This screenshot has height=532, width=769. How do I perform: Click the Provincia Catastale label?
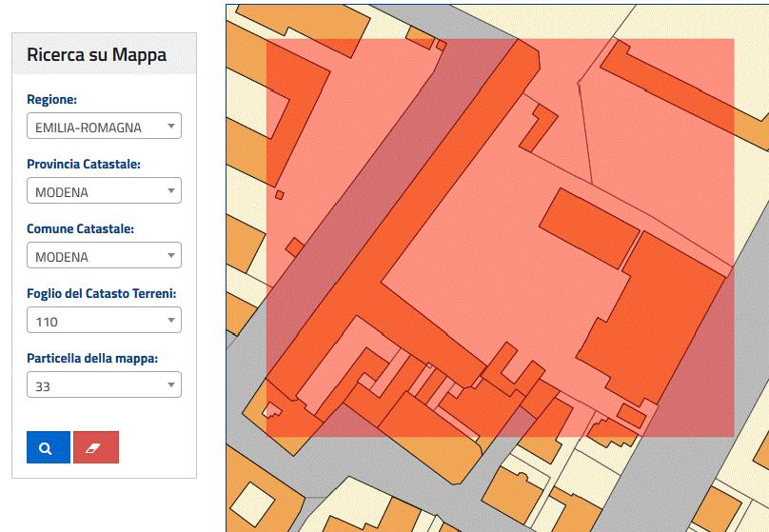pos(84,165)
